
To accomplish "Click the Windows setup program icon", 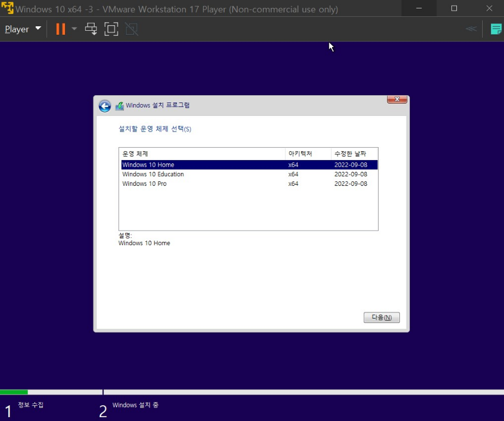I will [x=120, y=106].
